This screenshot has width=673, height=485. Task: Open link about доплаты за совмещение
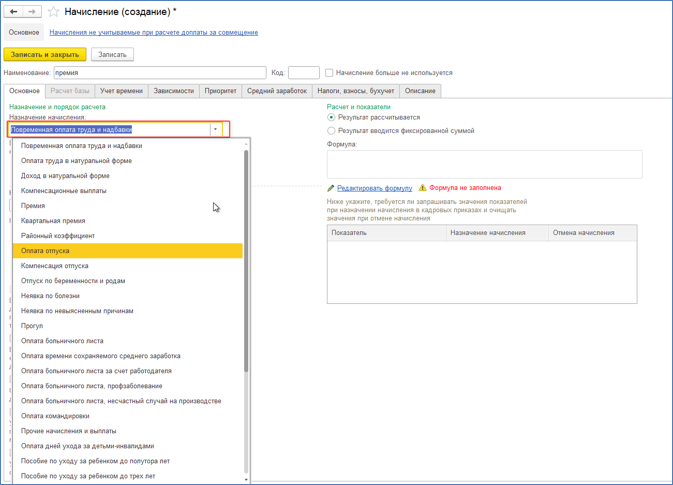pos(154,33)
